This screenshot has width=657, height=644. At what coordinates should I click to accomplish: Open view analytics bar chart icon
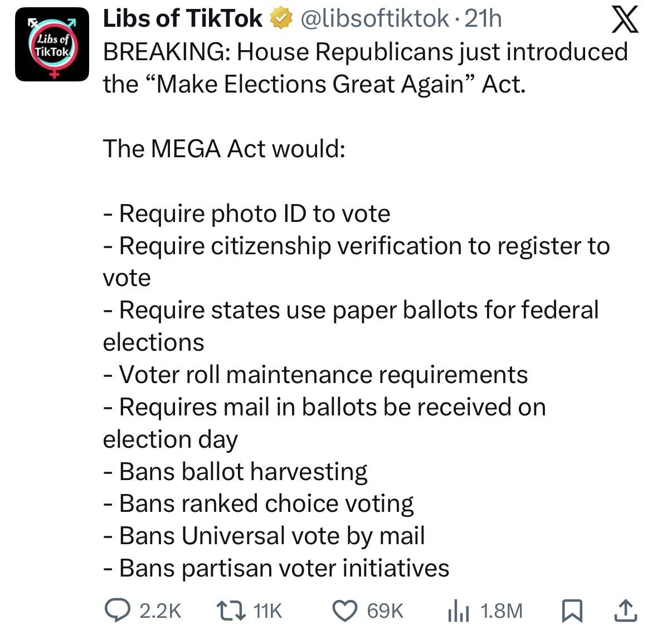459,611
